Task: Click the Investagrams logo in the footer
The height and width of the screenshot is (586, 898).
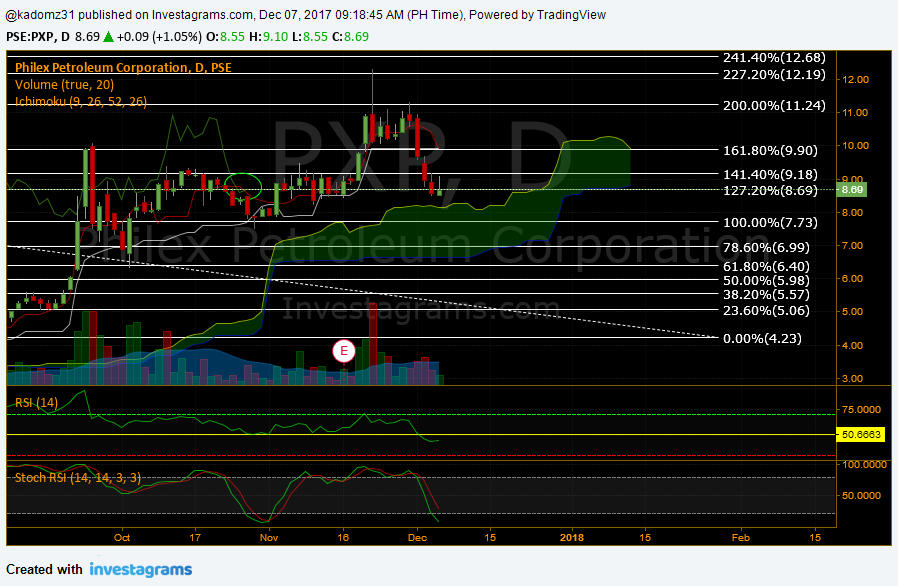Action: [x=140, y=569]
